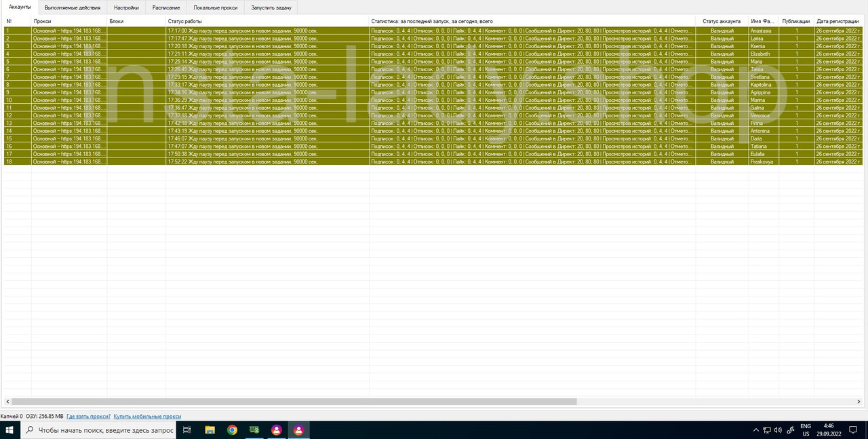This screenshot has width=868, height=439.
Task: Click row number 18 cell
Action: [17, 161]
